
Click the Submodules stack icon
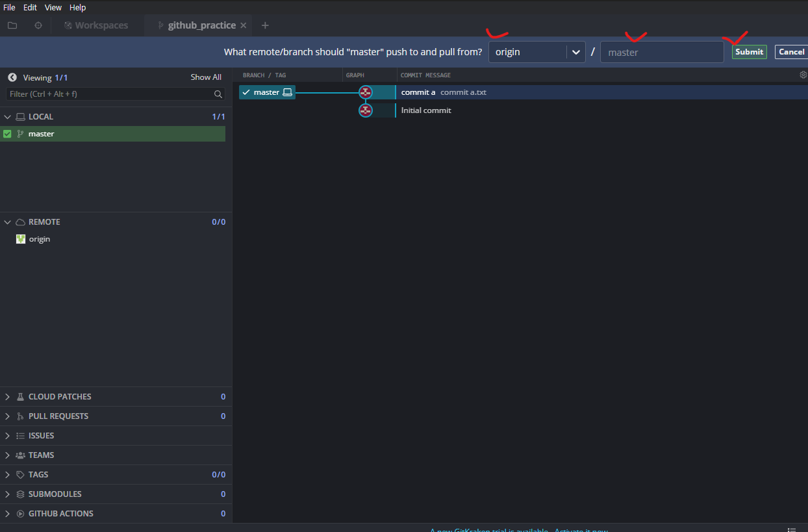point(20,494)
